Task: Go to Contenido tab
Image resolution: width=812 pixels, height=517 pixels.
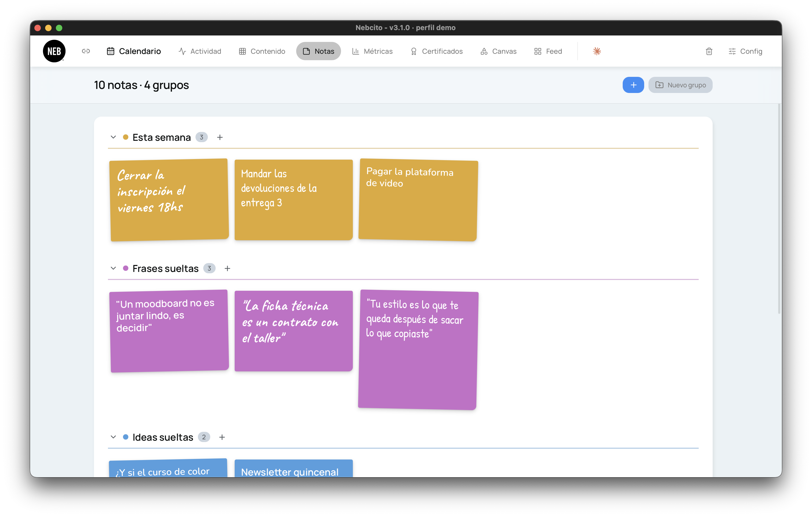Action: pos(262,51)
